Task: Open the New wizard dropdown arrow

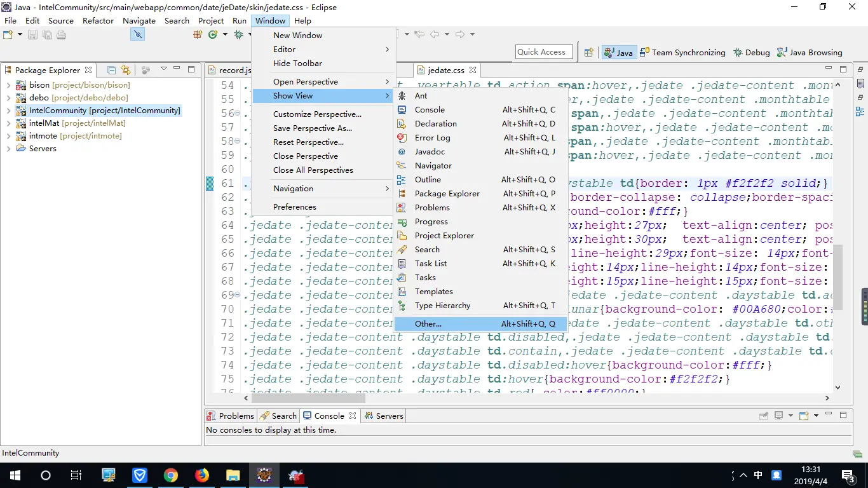Action: click(20, 34)
